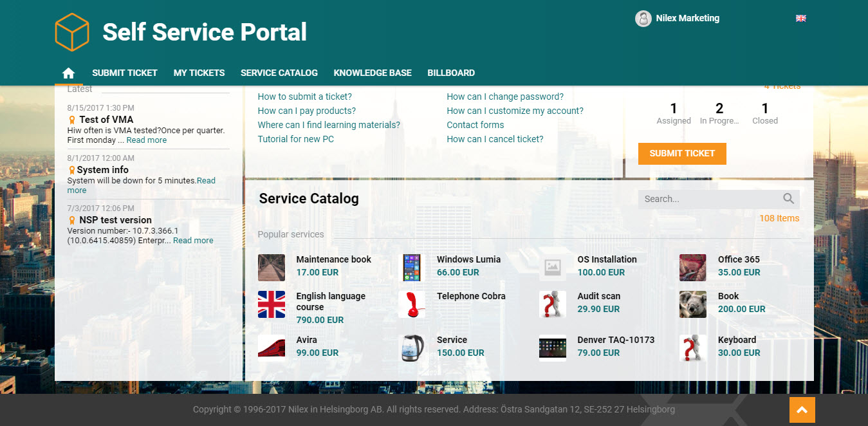Open the Billboard menu item

(451, 73)
